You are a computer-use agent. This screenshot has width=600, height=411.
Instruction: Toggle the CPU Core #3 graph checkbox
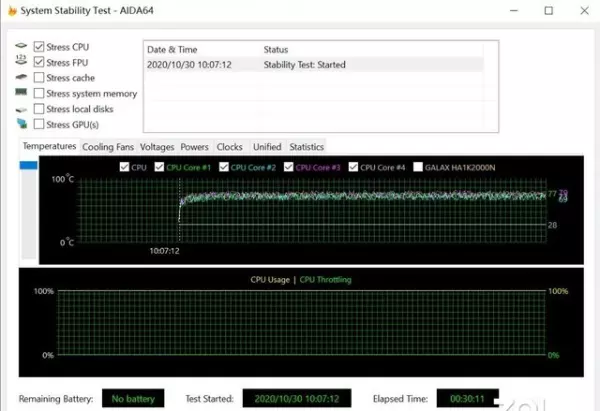(289, 167)
